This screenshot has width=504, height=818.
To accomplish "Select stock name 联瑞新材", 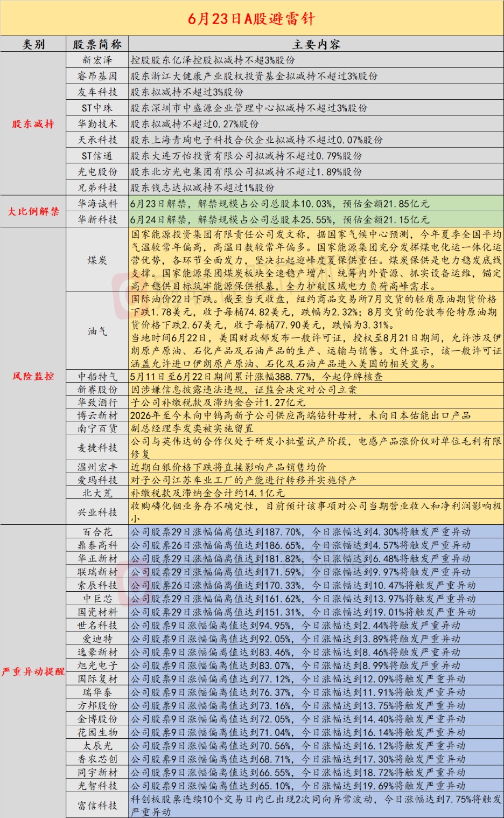I will [x=97, y=572].
